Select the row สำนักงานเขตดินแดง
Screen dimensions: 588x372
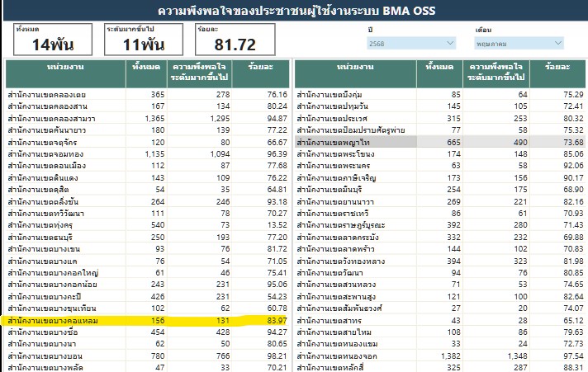[147, 177]
